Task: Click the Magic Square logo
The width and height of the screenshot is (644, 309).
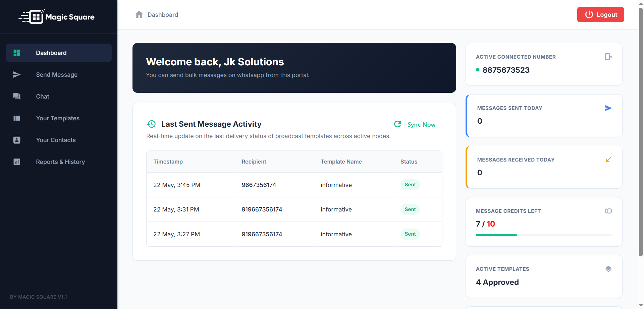Action: point(56,16)
